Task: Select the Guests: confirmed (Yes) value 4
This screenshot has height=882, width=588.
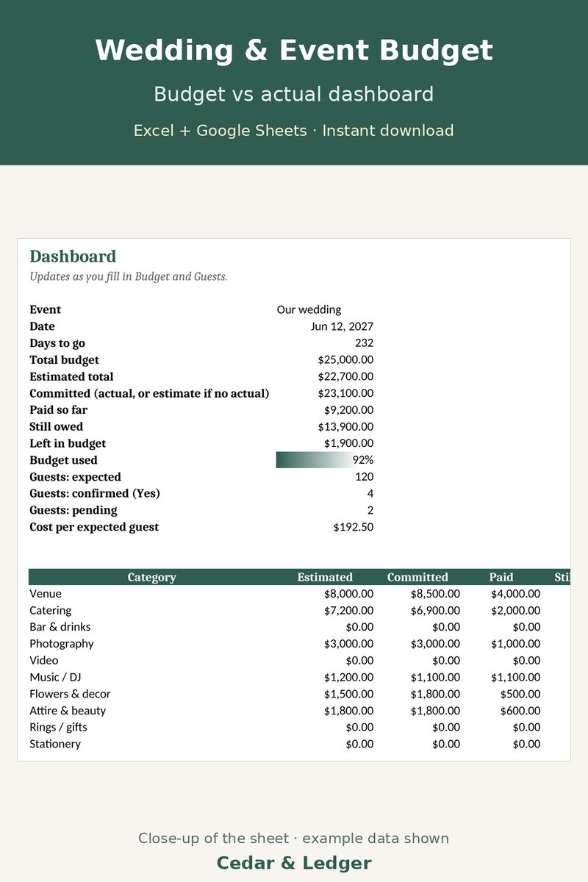Action: pyautogui.click(x=370, y=493)
